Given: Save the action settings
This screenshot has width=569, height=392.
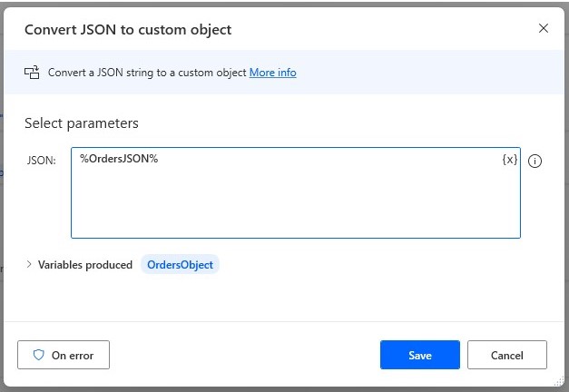Looking at the screenshot, I should tap(419, 355).
